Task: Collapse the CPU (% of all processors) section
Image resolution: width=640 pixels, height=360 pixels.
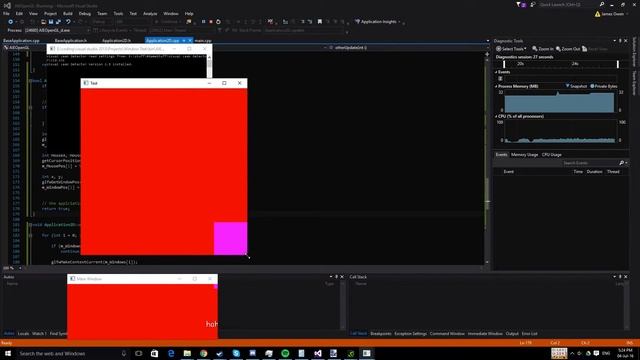Action: click(496, 116)
